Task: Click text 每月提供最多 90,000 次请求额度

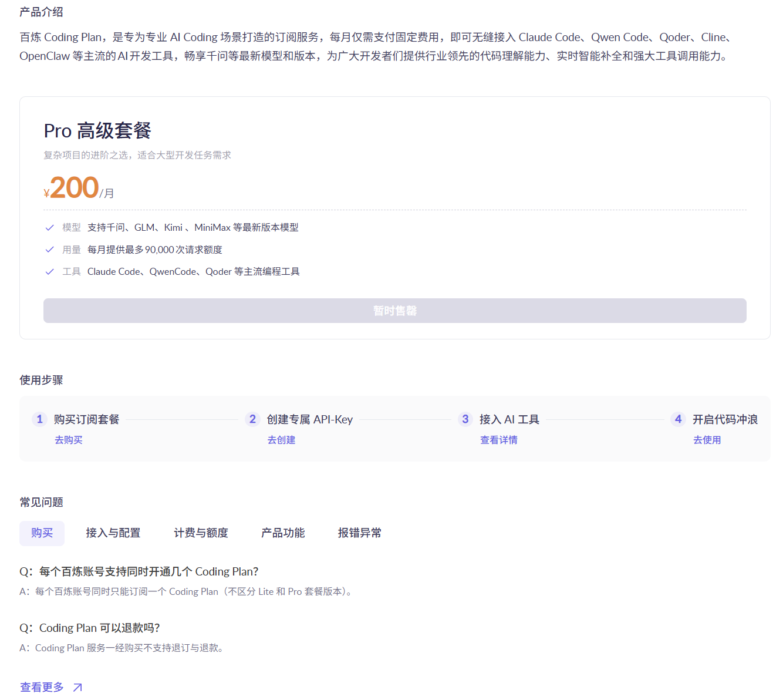Action: [x=155, y=250]
